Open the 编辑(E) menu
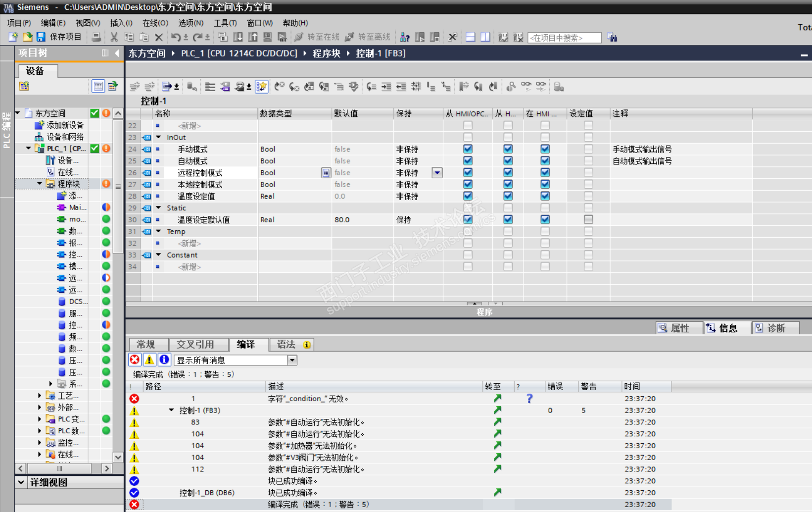 tap(53, 23)
